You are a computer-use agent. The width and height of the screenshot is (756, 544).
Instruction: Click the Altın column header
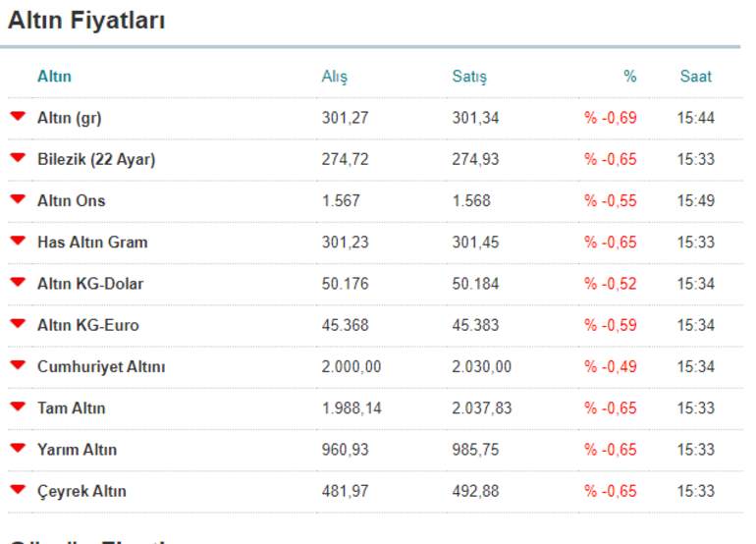point(54,77)
